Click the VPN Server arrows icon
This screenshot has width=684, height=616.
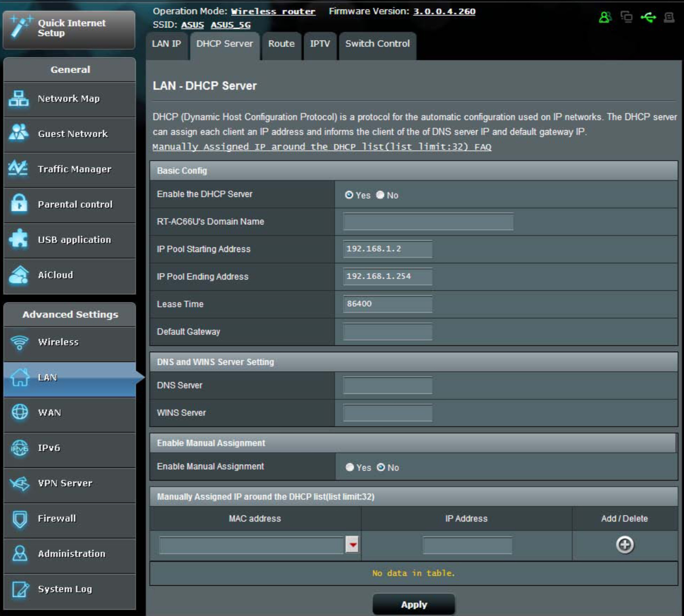click(19, 483)
